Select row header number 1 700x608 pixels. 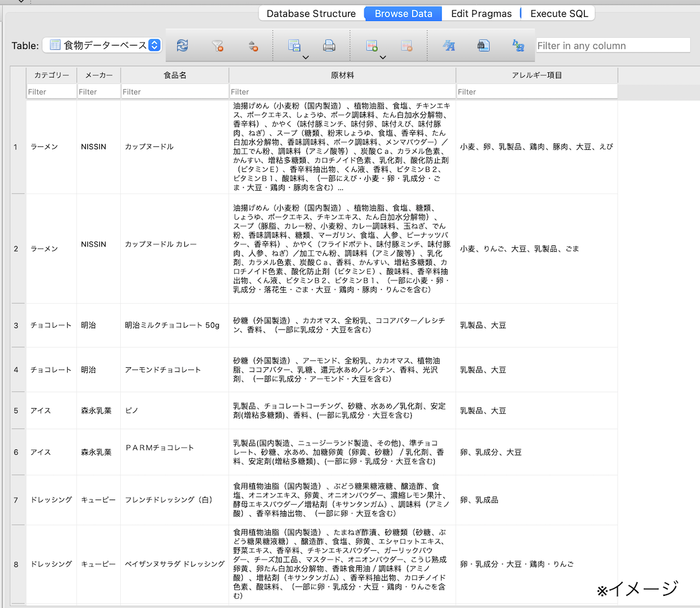17,147
